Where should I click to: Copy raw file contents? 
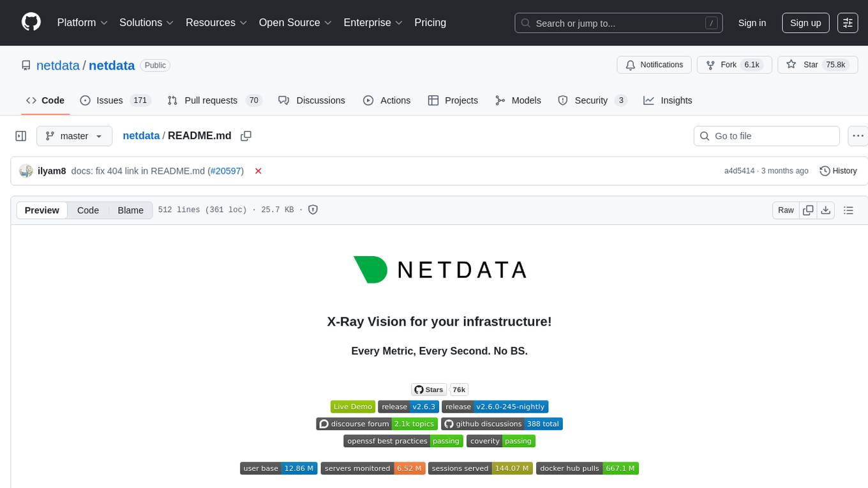[808, 210]
